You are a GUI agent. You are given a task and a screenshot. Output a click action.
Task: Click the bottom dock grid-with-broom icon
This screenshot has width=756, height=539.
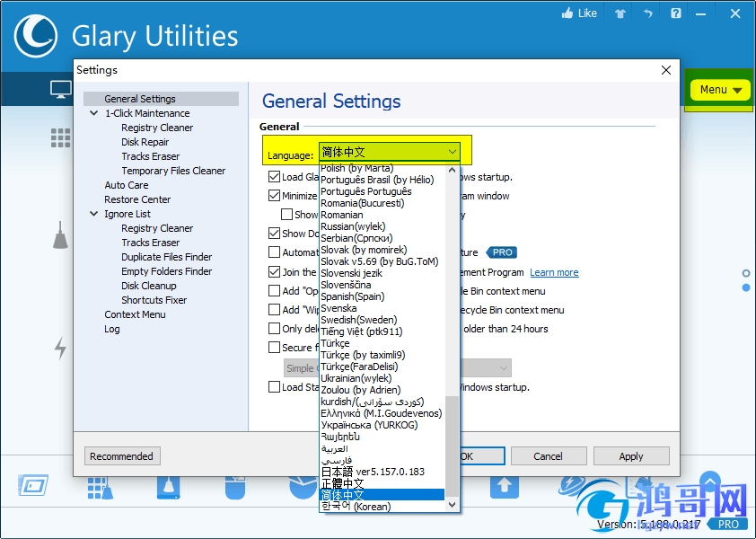(101, 488)
